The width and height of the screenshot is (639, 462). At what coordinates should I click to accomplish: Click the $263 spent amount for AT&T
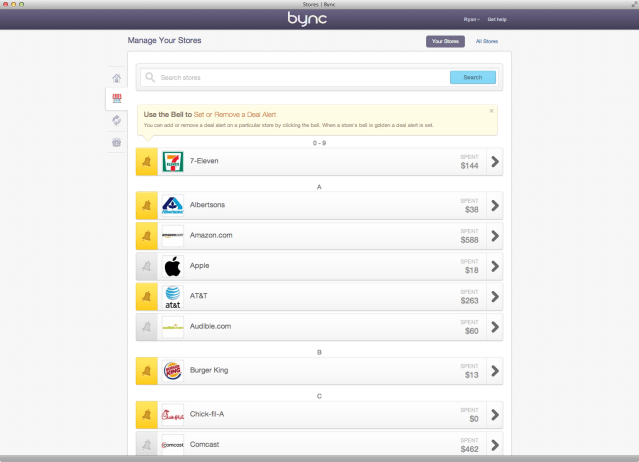point(469,301)
